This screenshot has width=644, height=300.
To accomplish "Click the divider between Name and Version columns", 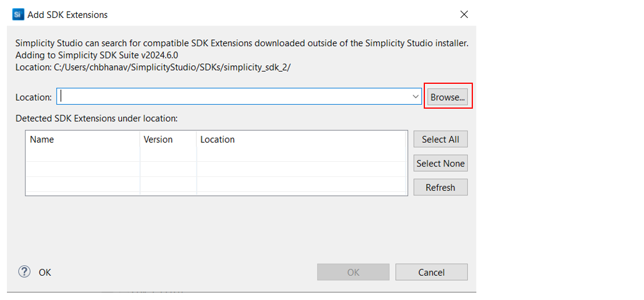I will click(x=140, y=139).
